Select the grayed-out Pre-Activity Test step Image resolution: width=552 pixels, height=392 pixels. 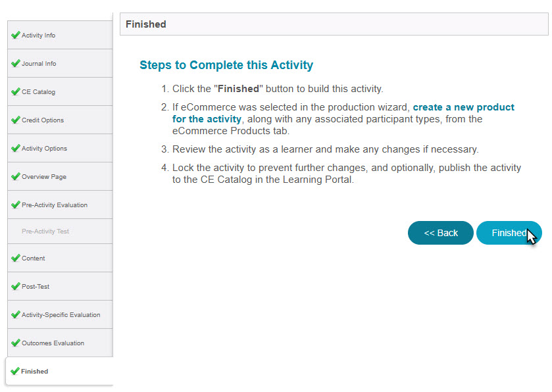60,232
